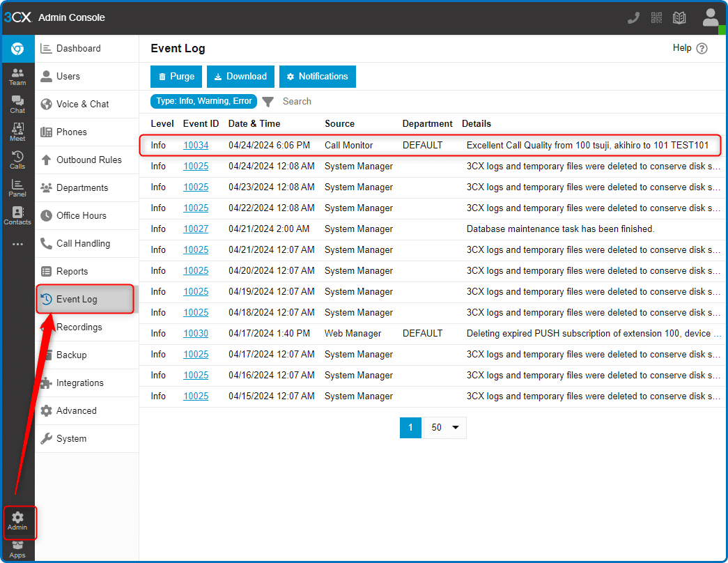
Task: Open Dashboard in admin menu
Action: click(87, 48)
